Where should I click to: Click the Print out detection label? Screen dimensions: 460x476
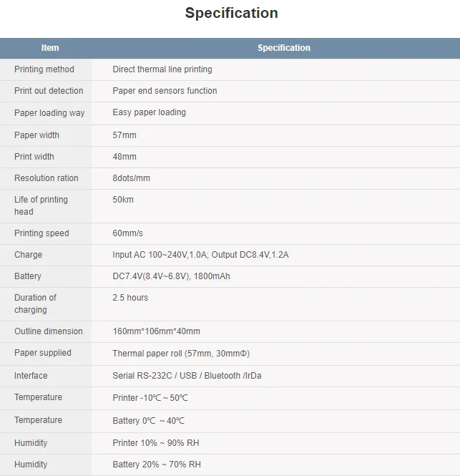[49, 91]
